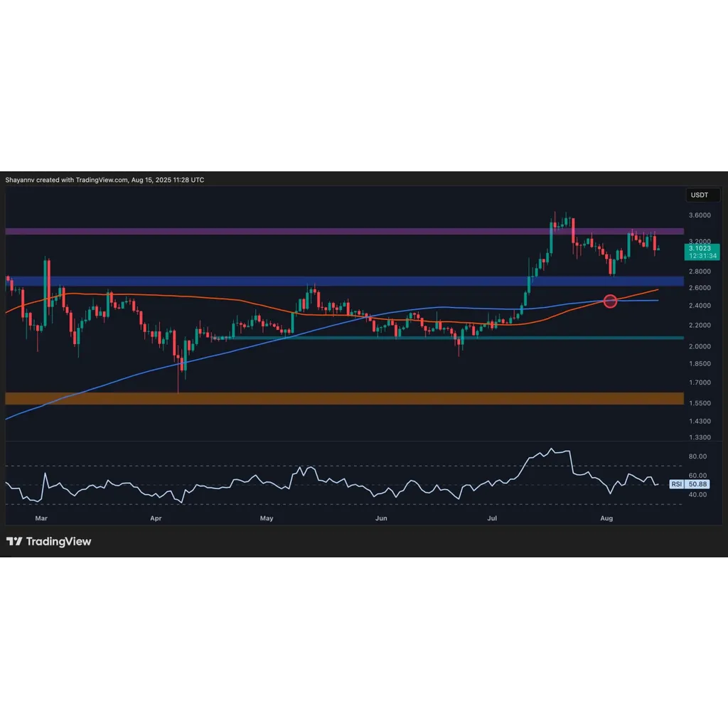The height and width of the screenshot is (728, 728).
Task: Click the May date axis label
Action: [267, 518]
